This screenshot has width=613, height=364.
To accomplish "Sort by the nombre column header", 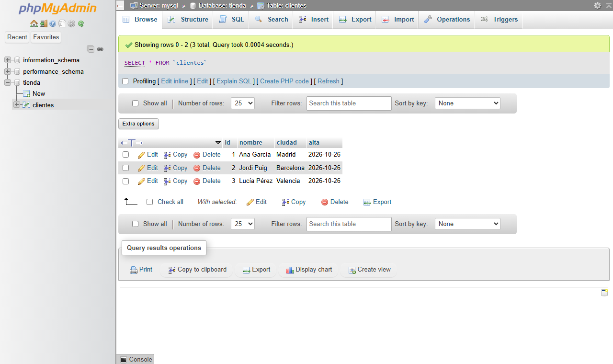I will pos(251,143).
